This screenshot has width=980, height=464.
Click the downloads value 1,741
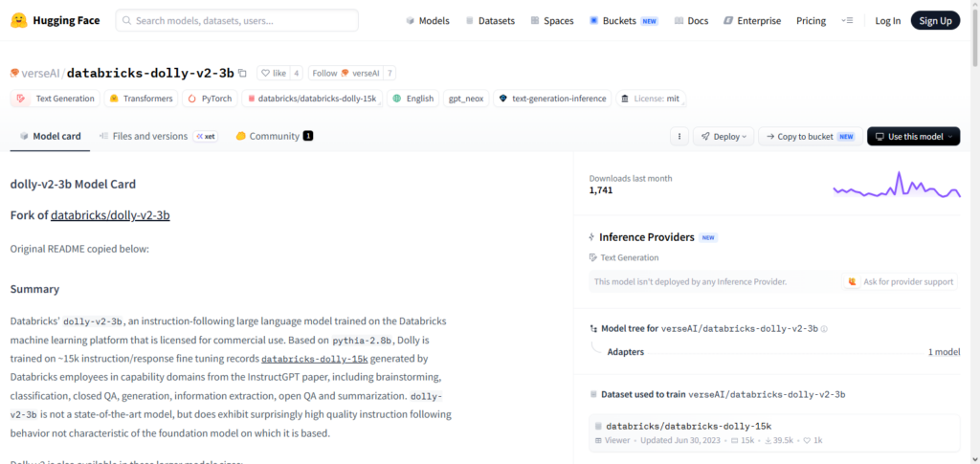tap(601, 189)
